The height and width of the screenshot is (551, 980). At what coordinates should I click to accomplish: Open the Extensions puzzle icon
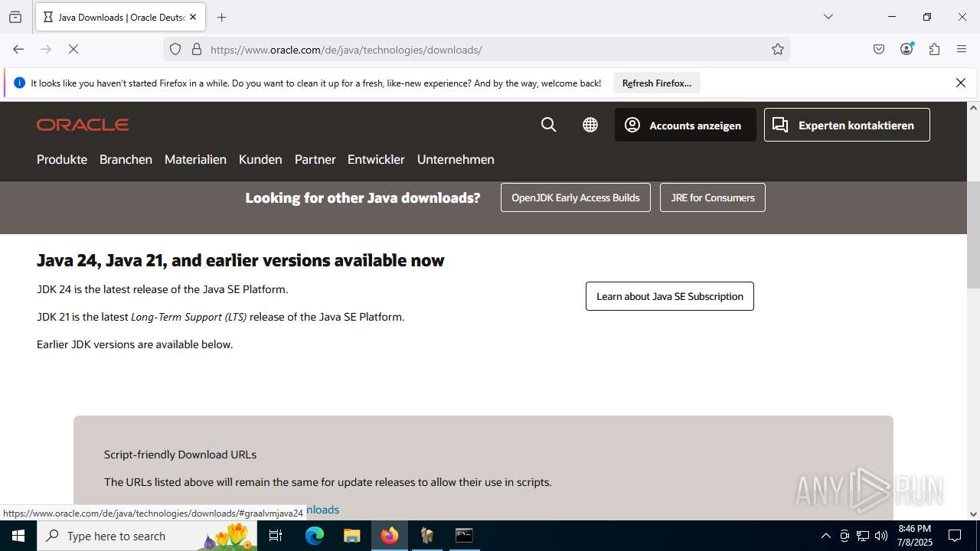934,49
